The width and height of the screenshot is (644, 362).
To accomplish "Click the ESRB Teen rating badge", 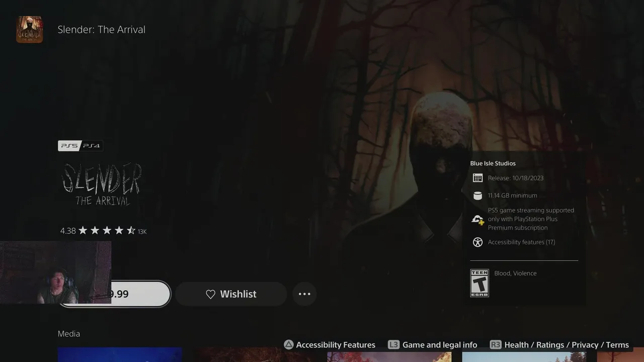I will click(479, 283).
